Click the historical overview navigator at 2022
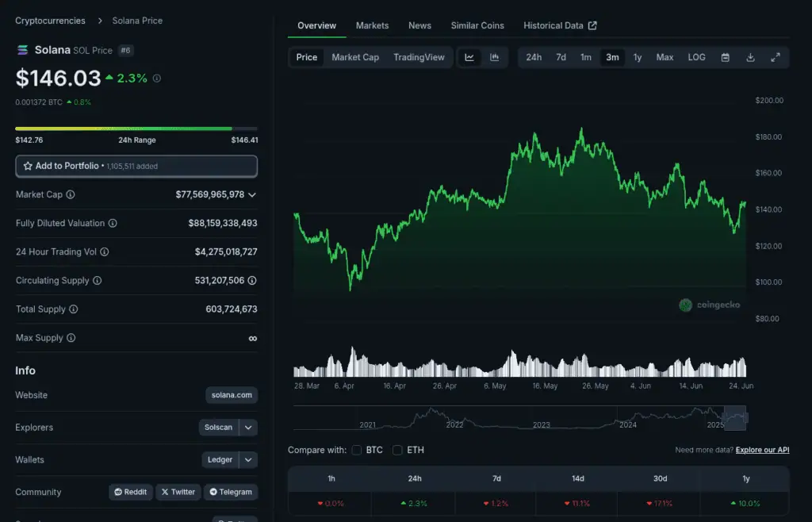 click(x=454, y=424)
